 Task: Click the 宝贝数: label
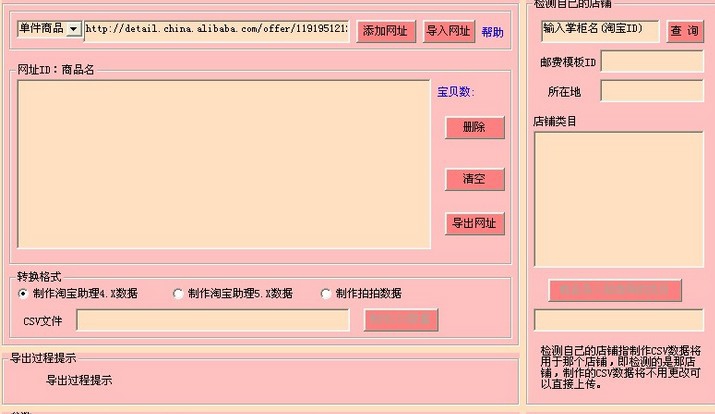click(456, 92)
